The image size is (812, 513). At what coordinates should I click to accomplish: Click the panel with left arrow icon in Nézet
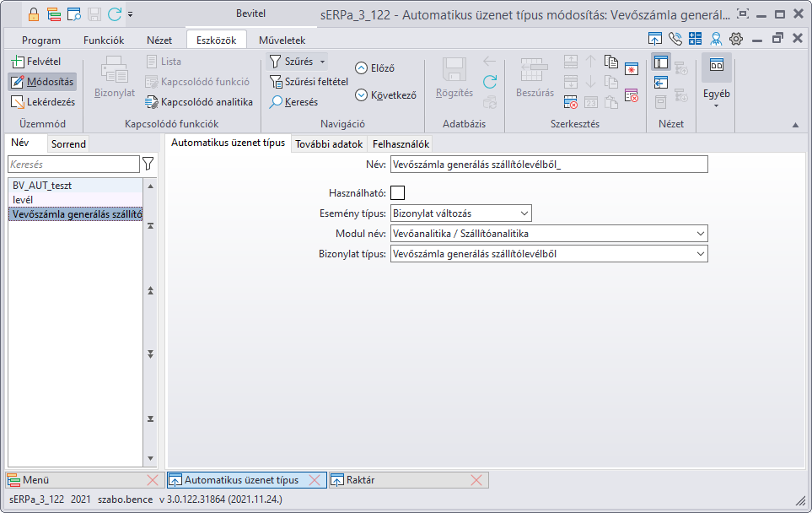(661, 83)
